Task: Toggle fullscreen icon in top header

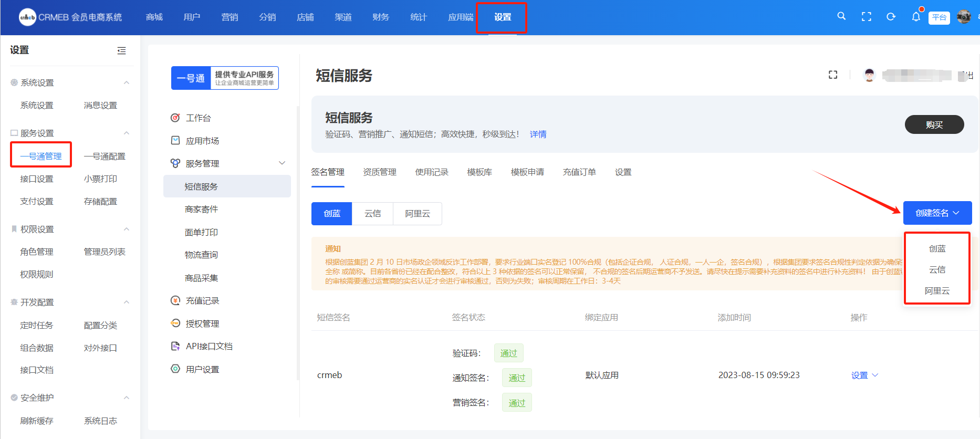Action: click(x=867, y=17)
